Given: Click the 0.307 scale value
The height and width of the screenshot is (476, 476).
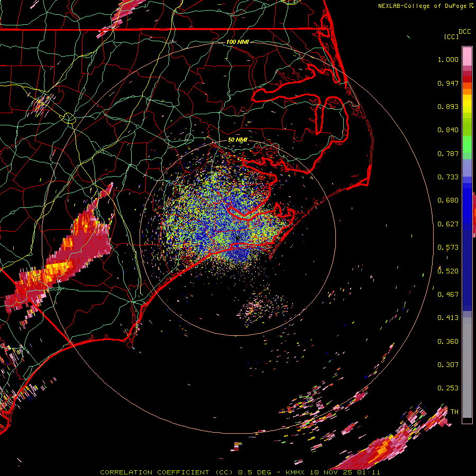Looking at the screenshot, I should click(x=448, y=365).
